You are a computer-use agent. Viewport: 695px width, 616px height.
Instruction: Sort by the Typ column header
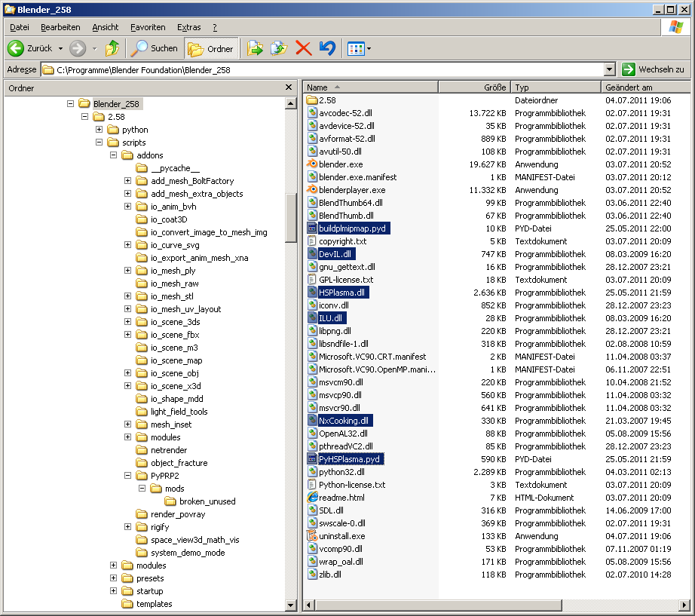pyautogui.click(x=556, y=87)
